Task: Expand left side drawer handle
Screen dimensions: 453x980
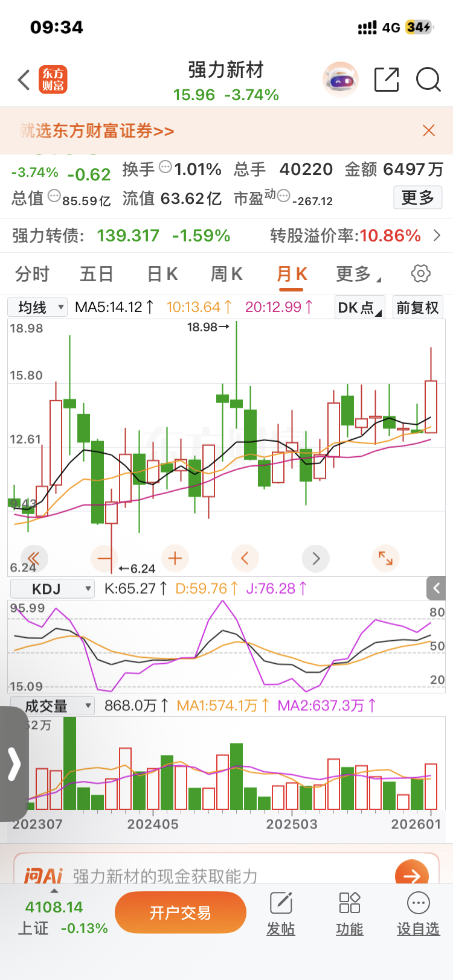Action: (13, 764)
